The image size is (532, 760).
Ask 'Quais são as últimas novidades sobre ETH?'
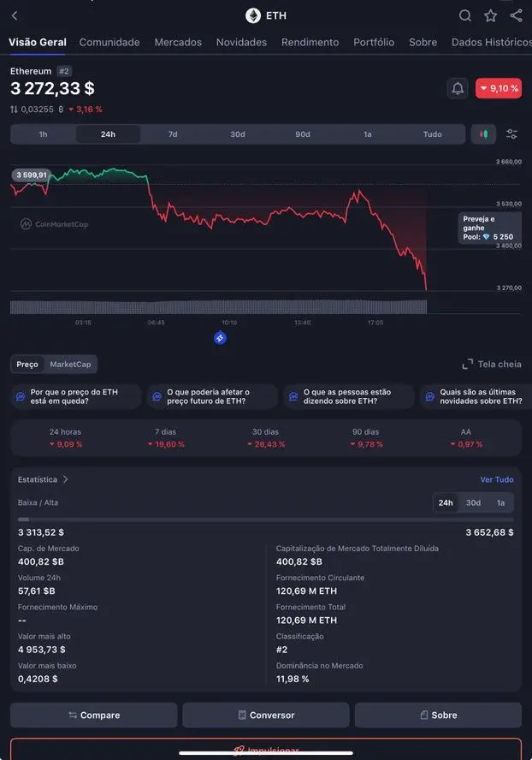pyautogui.click(x=476, y=396)
